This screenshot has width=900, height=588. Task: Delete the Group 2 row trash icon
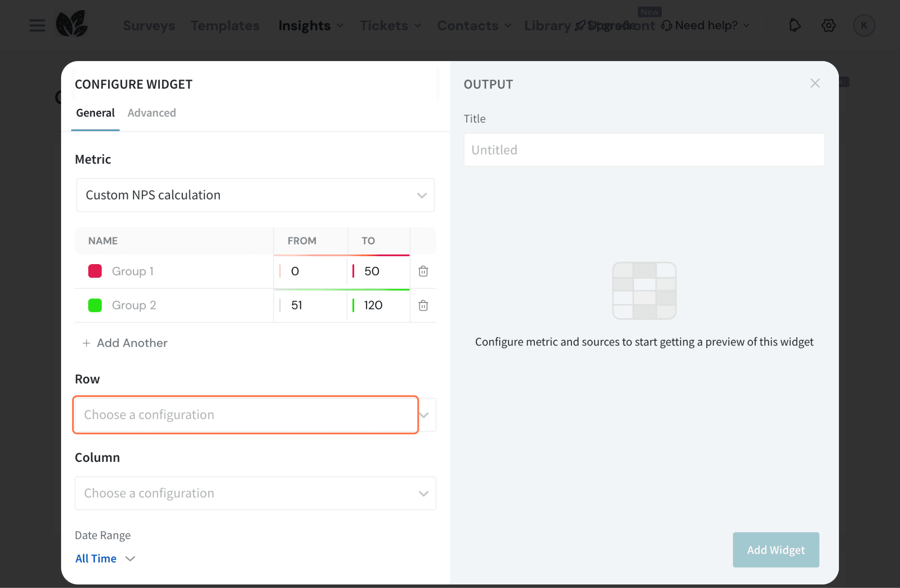pos(423,305)
